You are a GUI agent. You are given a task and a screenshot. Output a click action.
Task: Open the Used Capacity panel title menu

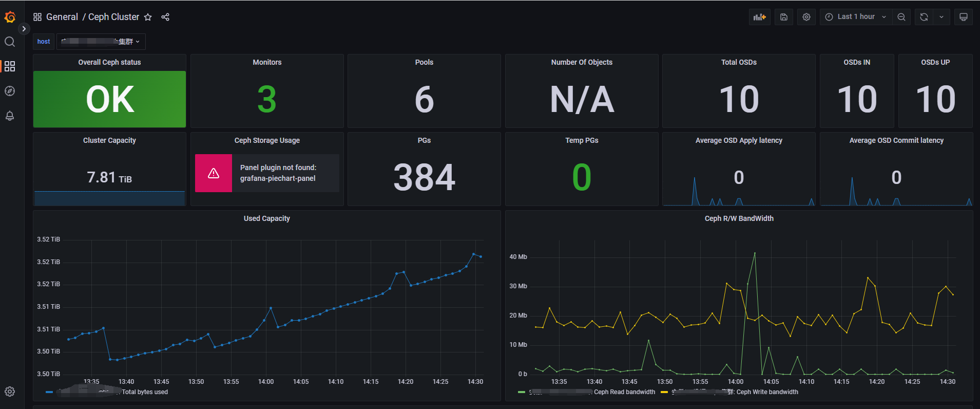[266, 218]
